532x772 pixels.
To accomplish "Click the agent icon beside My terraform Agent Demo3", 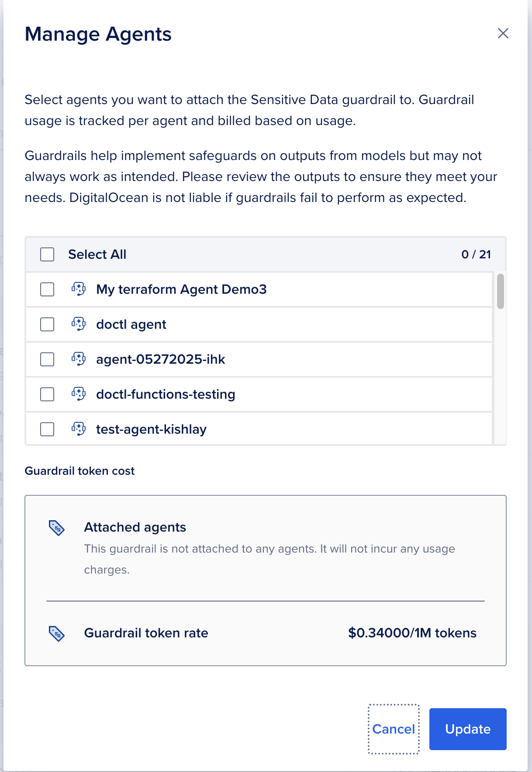I will [x=79, y=289].
